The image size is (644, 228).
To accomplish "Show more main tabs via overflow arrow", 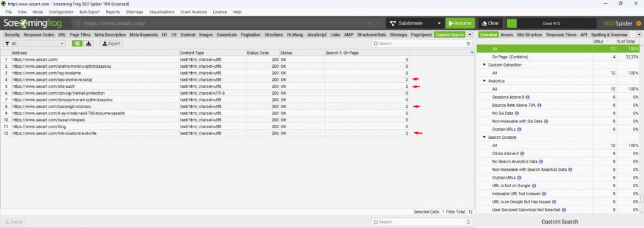I will click(x=470, y=35).
